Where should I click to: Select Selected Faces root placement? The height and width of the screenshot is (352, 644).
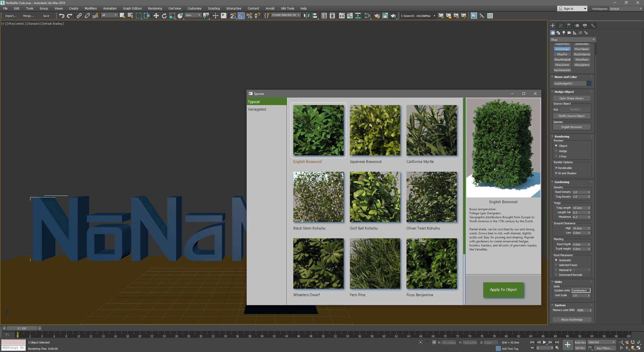(x=556, y=265)
